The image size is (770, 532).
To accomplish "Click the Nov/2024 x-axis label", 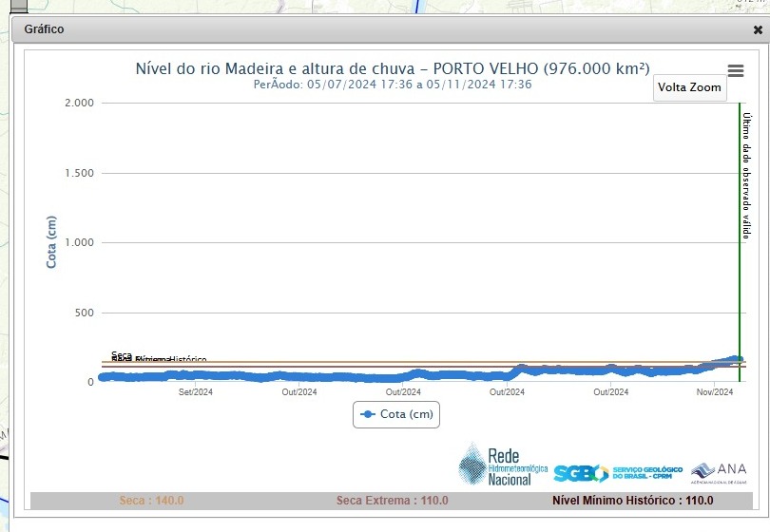I will 715,391.
